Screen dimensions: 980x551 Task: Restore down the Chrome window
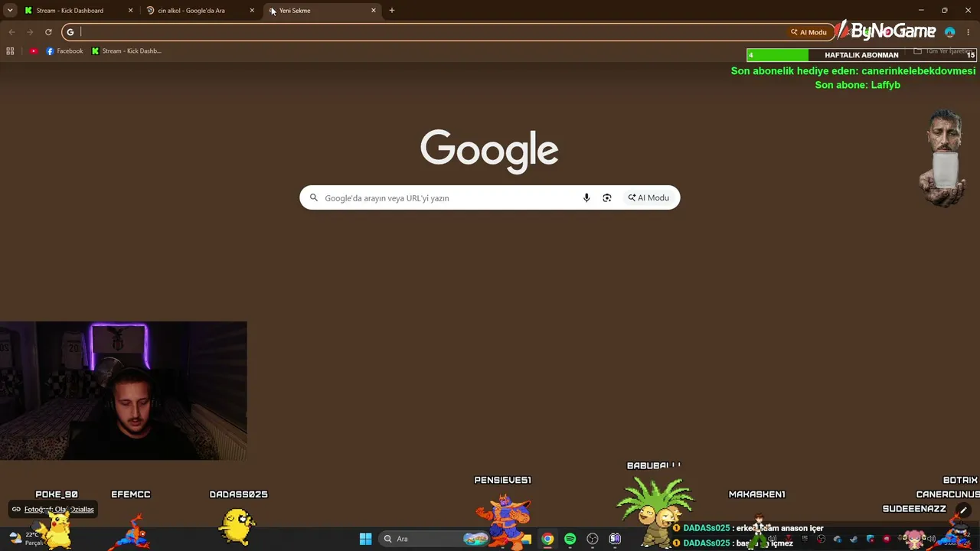click(x=944, y=10)
